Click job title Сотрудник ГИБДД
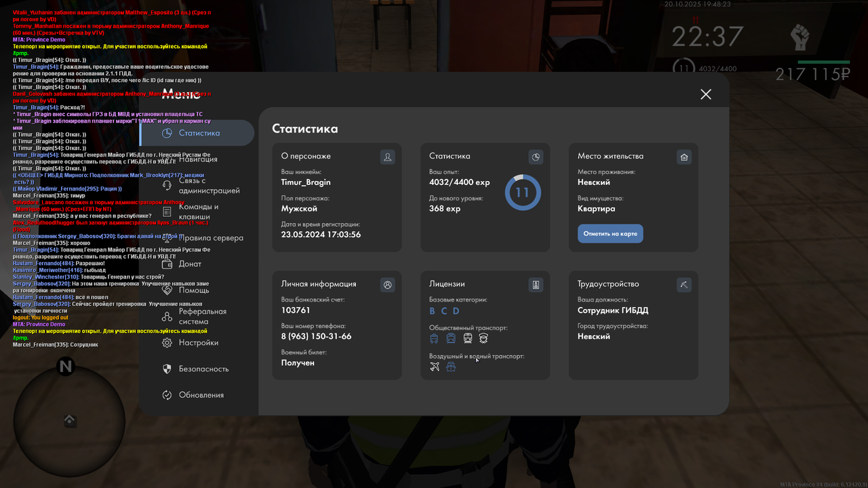The width and height of the screenshot is (868, 488). click(x=613, y=310)
